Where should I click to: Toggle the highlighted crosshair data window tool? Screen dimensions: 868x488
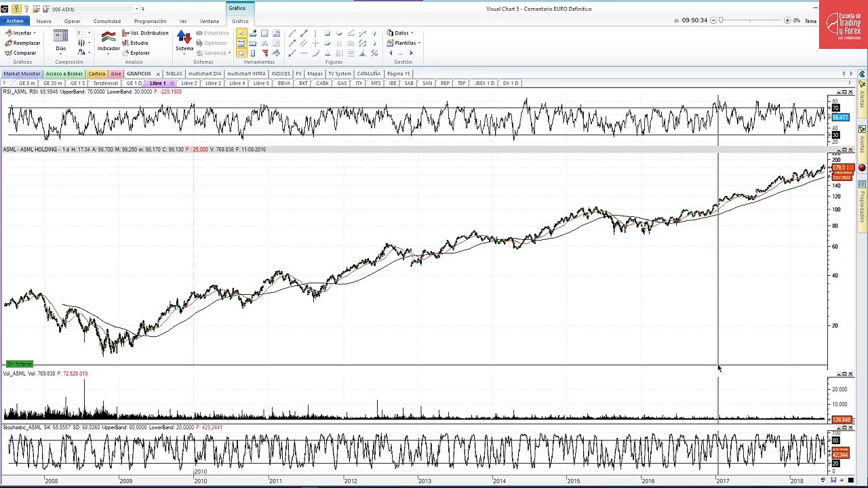tap(241, 43)
